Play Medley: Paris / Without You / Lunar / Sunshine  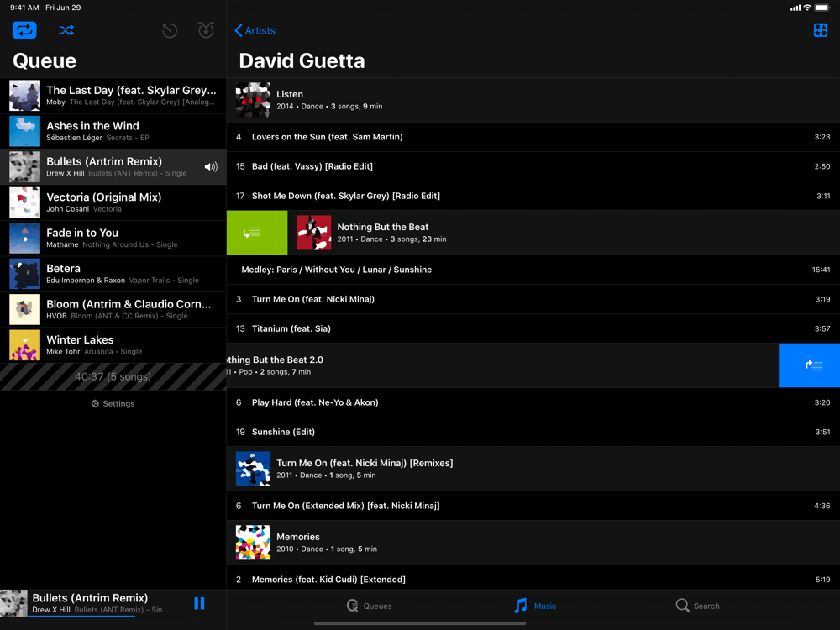(533, 270)
